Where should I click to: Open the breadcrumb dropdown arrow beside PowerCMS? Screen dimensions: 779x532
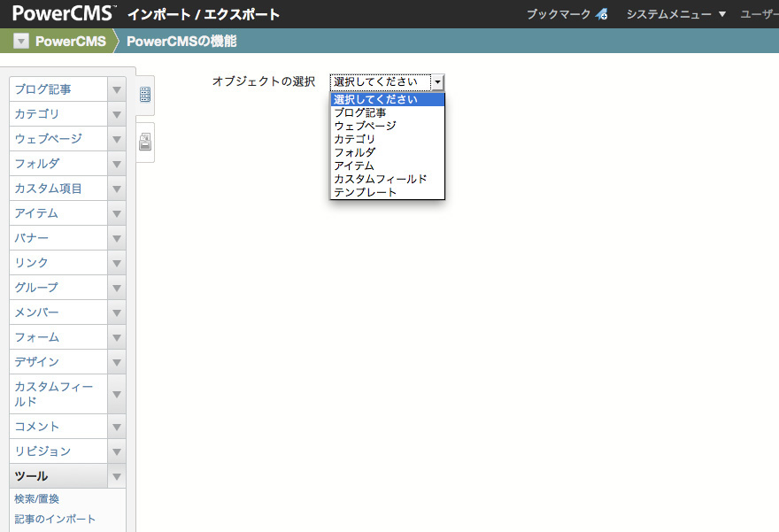(21, 42)
